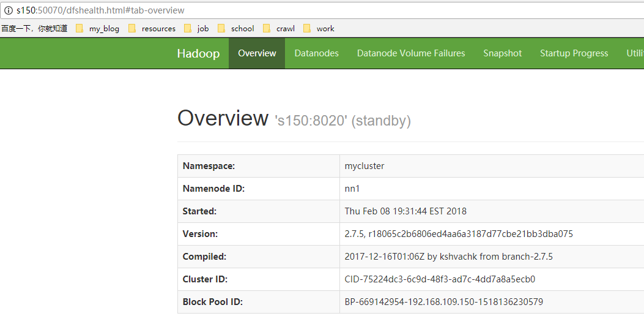The image size is (644, 324).
Task: Click the 's150:8020' (standby) subtitle
Action: tap(342, 121)
